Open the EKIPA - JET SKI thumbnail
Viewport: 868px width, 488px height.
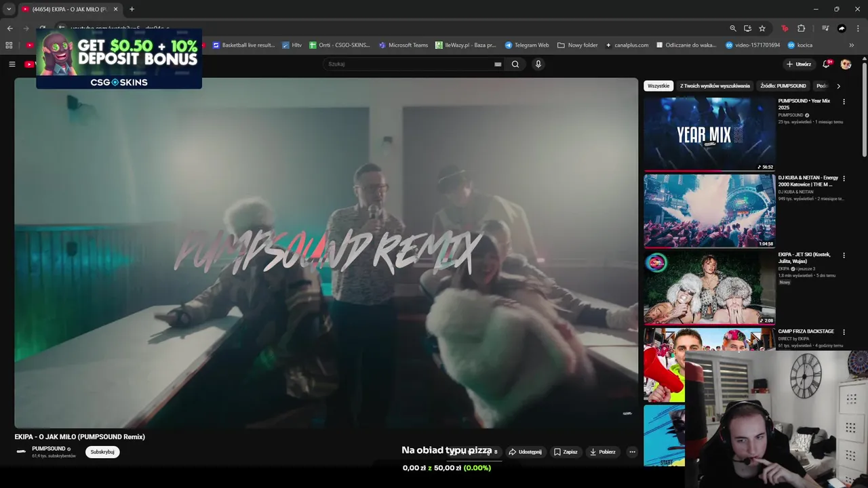click(x=709, y=288)
